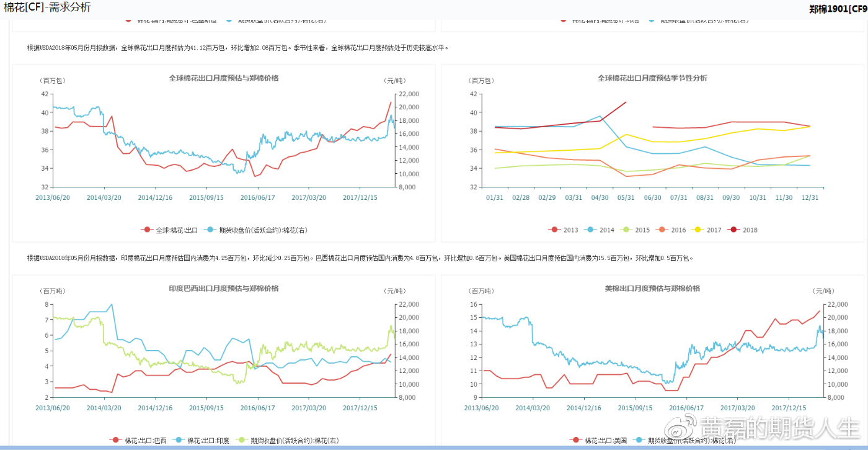Toggle the 棉花:出口:巴西 legend series
This screenshot has width=868, height=450.
[x=138, y=440]
